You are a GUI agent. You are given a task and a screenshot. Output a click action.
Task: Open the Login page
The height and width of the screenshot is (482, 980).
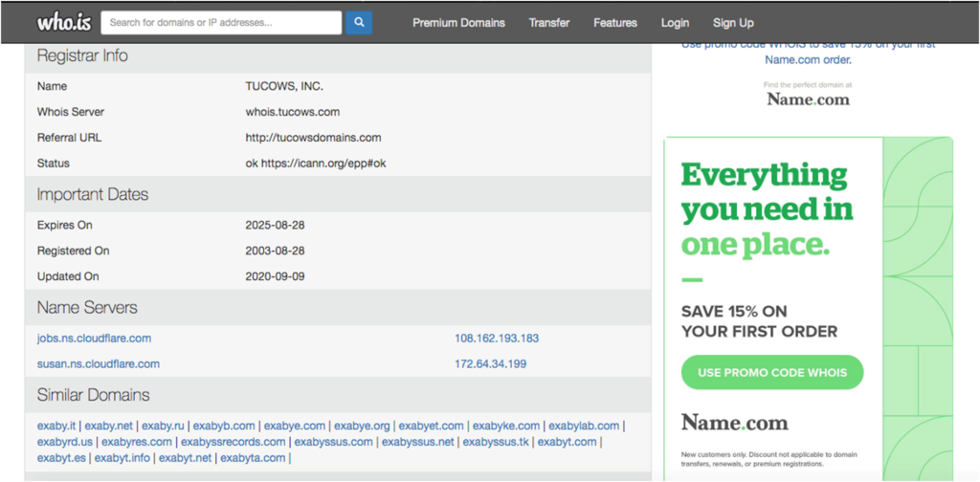675,23
